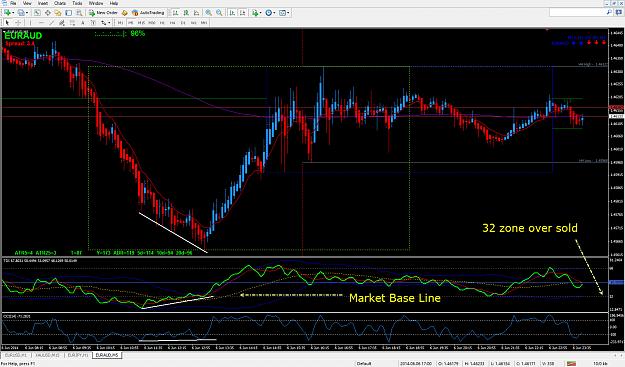Click the Default profile in status bar
The image size is (625, 367).
tap(364, 363)
